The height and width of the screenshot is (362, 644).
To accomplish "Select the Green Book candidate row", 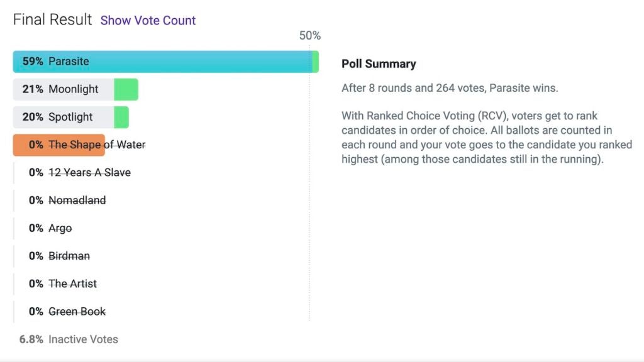I will tap(77, 311).
